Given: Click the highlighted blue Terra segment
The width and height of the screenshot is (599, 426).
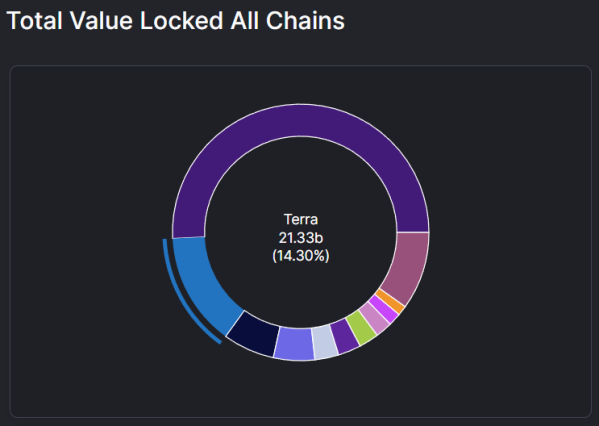Looking at the screenshot, I should [202, 283].
